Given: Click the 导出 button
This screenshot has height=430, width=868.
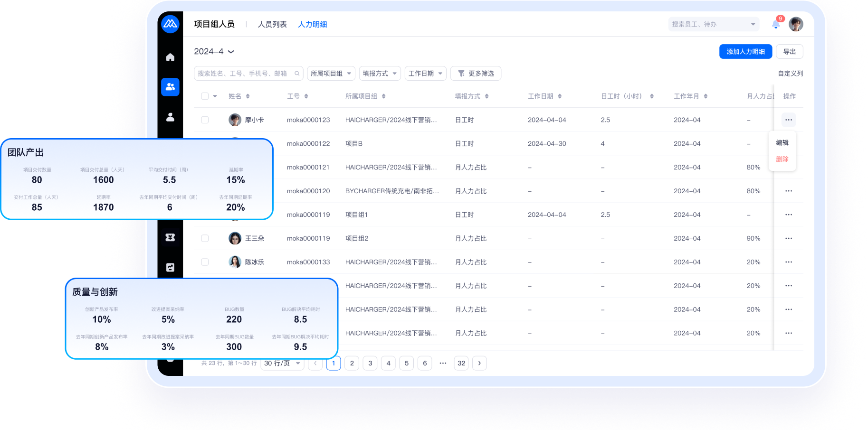Looking at the screenshot, I should coord(789,52).
